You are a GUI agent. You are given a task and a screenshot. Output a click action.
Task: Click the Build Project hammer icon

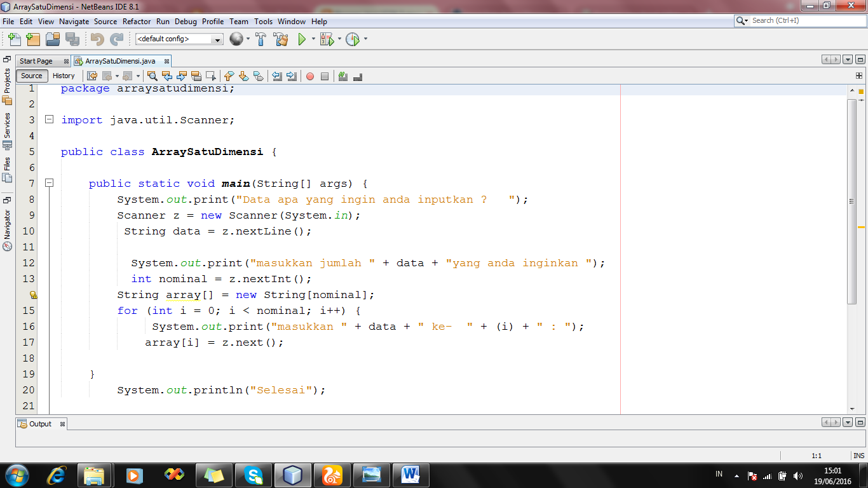pos(261,39)
